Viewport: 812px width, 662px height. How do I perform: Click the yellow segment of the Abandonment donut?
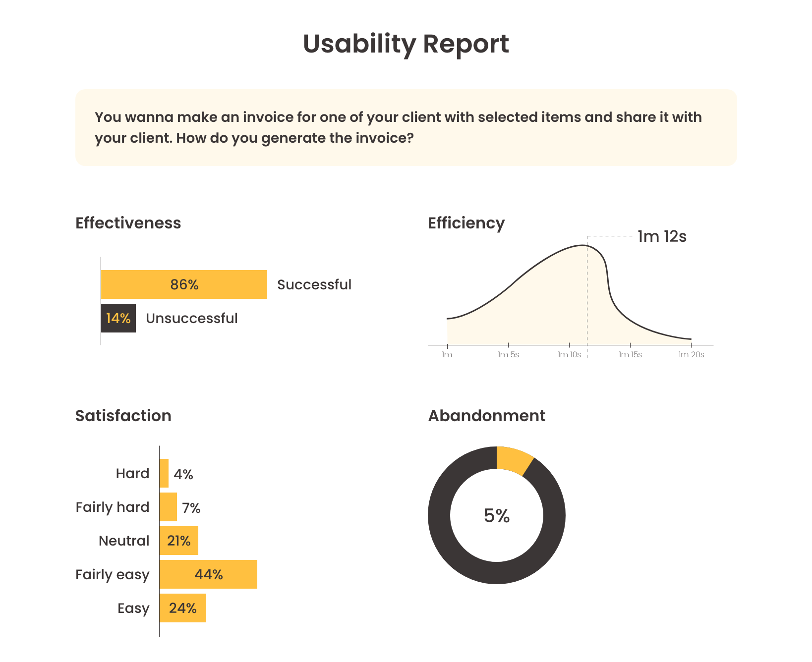514,459
